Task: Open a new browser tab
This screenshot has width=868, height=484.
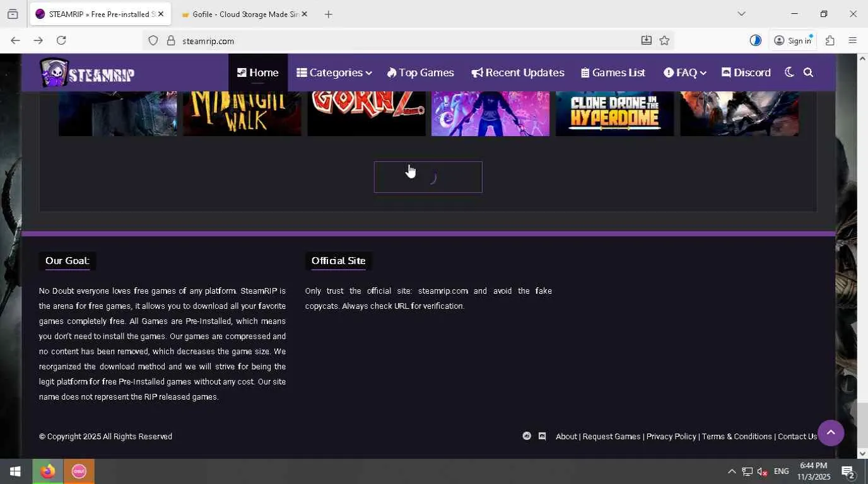Action: pyautogui.click(x=328, y=14)
